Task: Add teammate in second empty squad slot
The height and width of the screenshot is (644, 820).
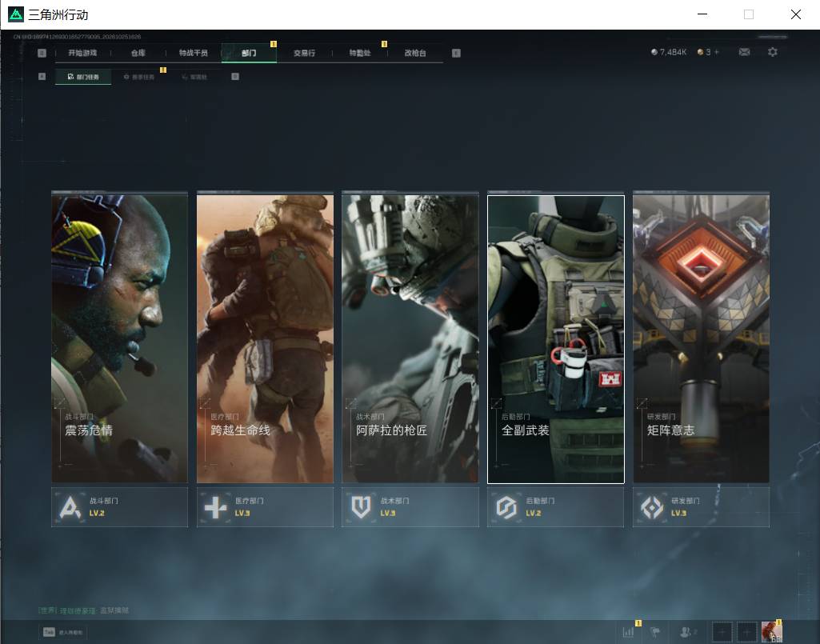Action: click(x=746, y=632)
